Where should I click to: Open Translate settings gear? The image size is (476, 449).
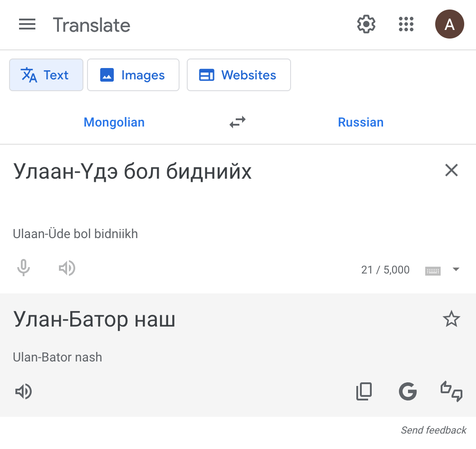click(366, 24)
